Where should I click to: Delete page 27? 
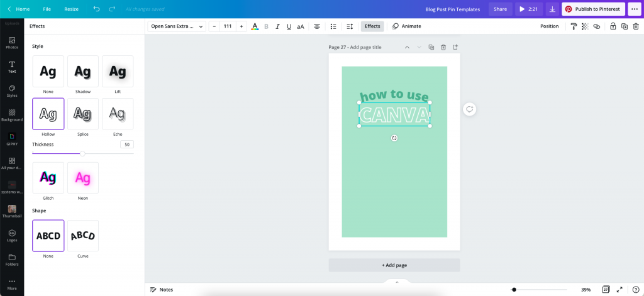click(443, 47)
